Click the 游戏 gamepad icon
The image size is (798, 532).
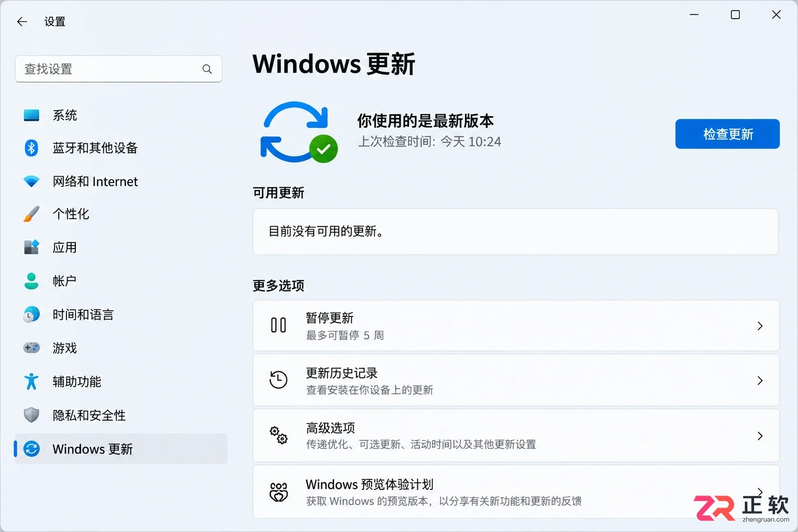[32, 347]
